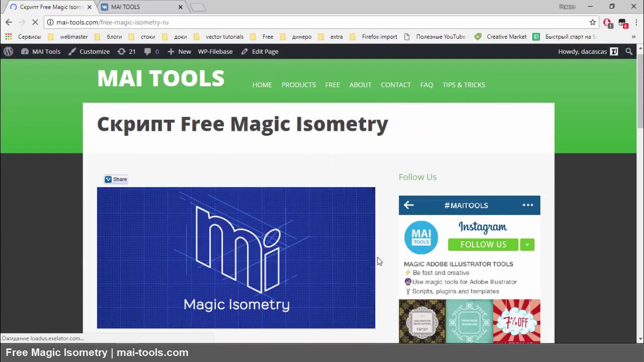Click the MAI Tools round avatar

[x=421, y=237]
